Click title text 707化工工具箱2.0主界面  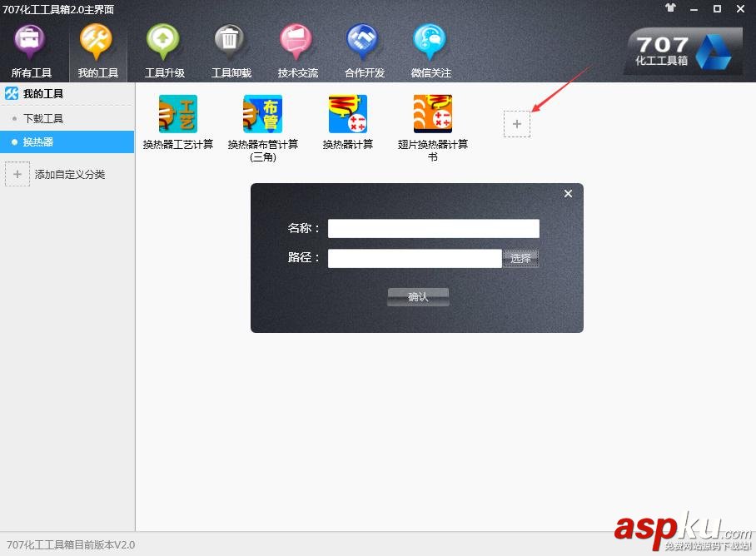pos(58,9)
